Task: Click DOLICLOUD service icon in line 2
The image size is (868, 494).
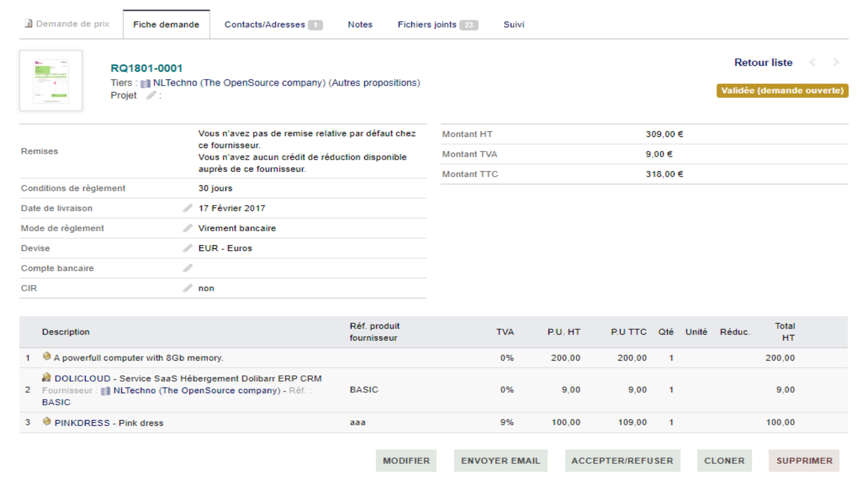Action: 47,377
